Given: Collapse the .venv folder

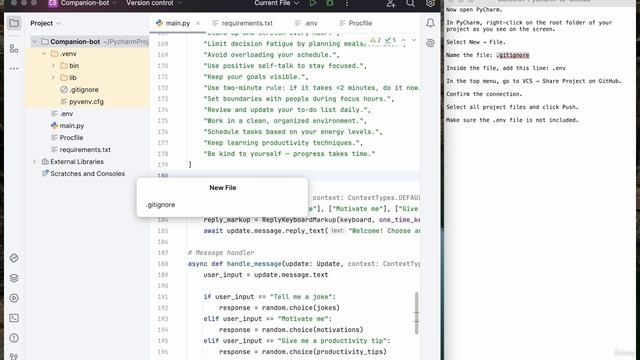Looking at the screenshot, I should point(44,54).
